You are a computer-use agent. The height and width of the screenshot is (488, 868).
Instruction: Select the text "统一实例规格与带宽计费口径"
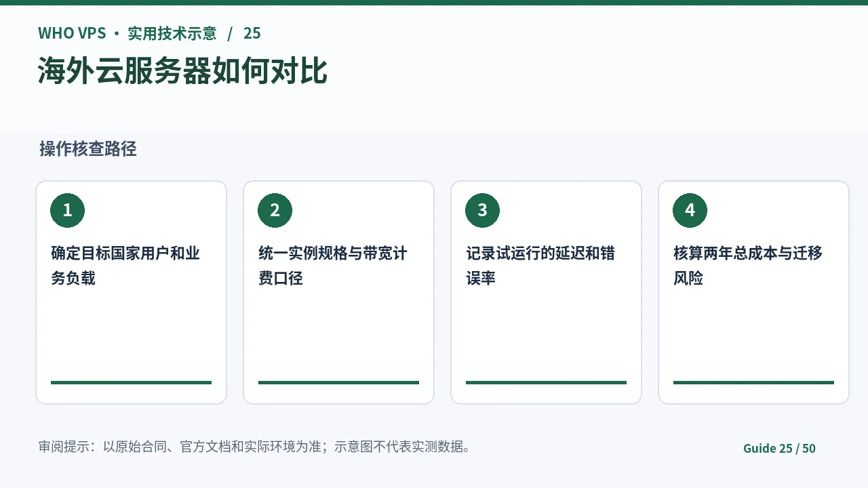(333, 266)
